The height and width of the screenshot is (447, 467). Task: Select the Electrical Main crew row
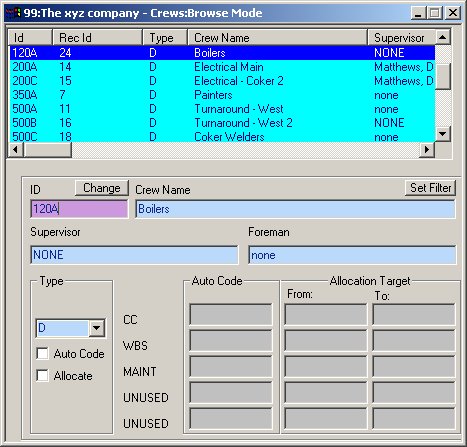pos(222,67)
